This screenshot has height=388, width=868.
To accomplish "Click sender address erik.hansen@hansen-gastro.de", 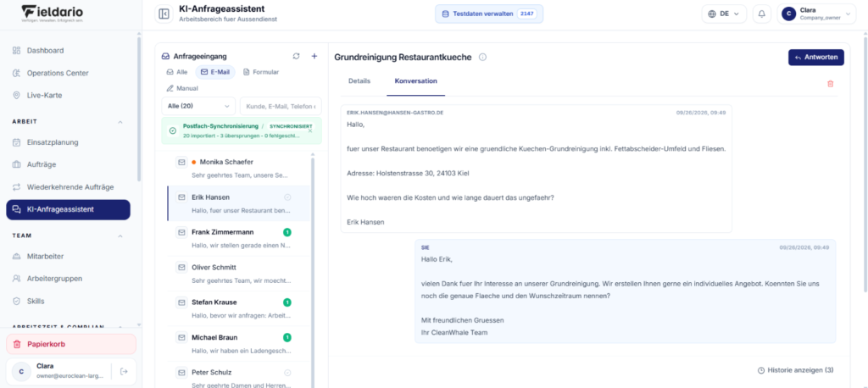I will tap(395, 113).
